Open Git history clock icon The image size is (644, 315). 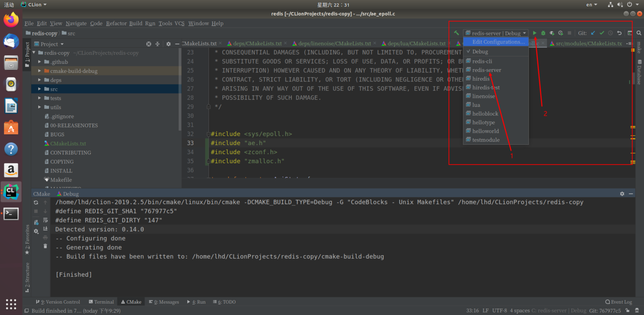[x=610, y=33]
